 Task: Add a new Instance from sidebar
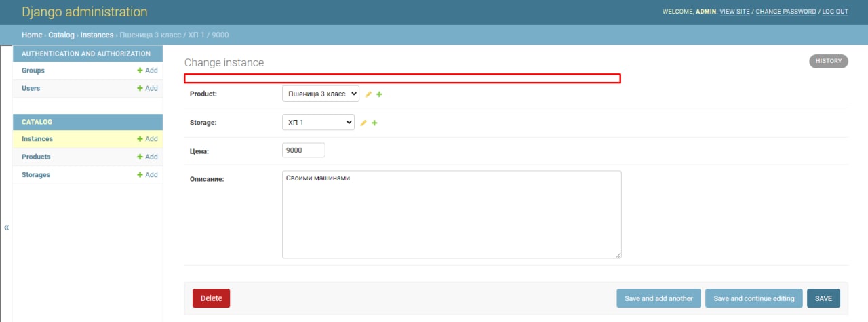tap(147, 139)
